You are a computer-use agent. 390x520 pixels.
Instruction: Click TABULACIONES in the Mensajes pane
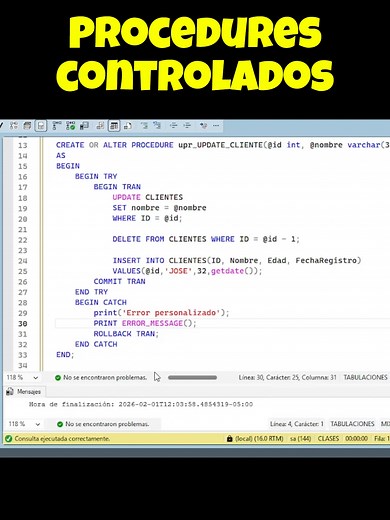[352, 424]
